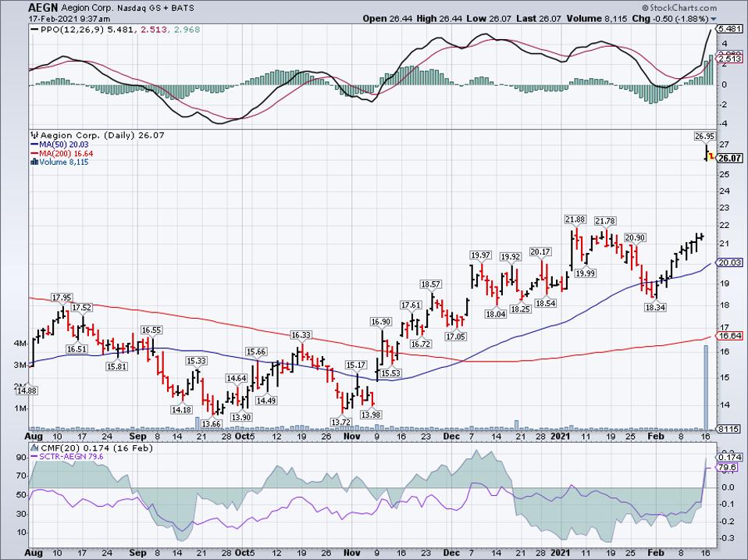
Task: Click the 20.17 price annotation
Action: point(540,251)
